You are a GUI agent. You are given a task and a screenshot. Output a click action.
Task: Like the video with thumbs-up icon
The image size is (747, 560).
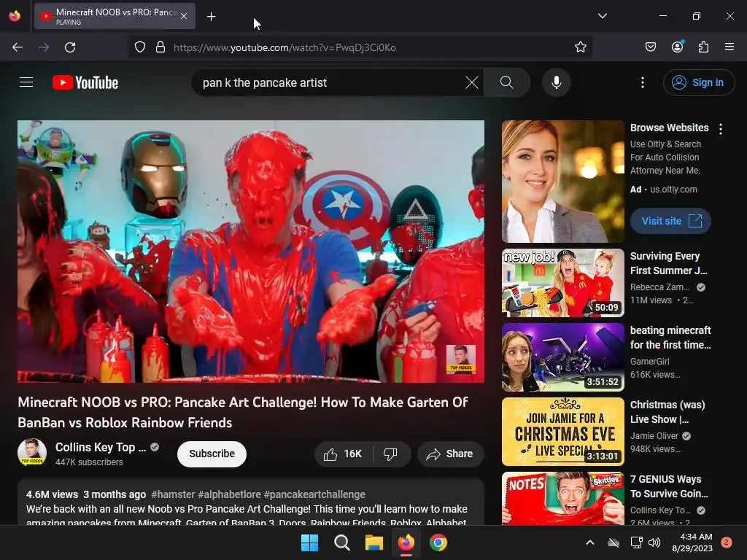(x=343, y=454)
